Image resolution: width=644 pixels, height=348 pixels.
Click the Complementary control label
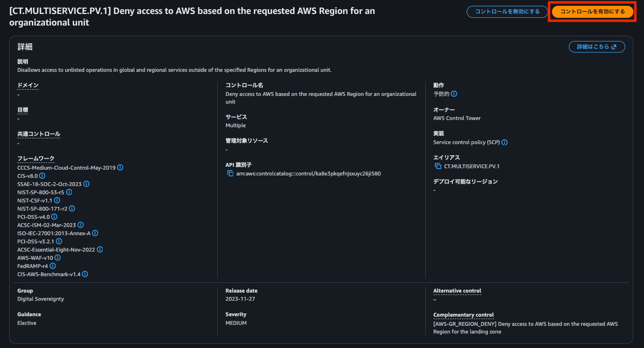point(463,315)
